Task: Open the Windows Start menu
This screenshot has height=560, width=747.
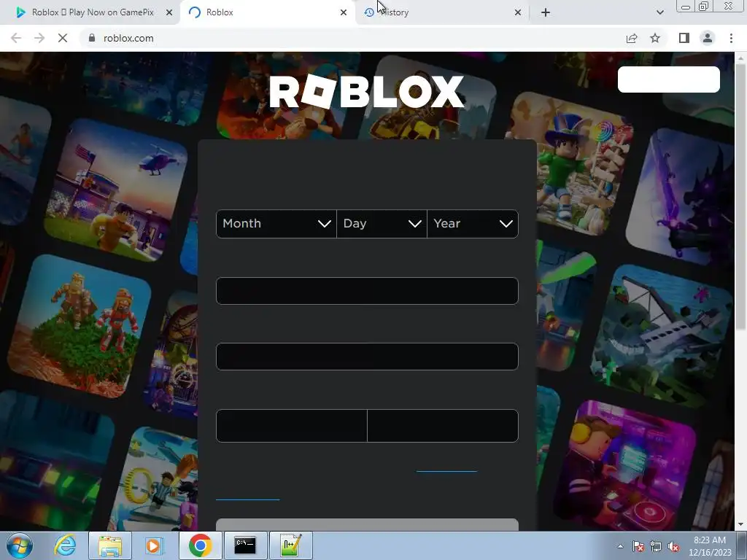Action: click(x=20, y=545)
